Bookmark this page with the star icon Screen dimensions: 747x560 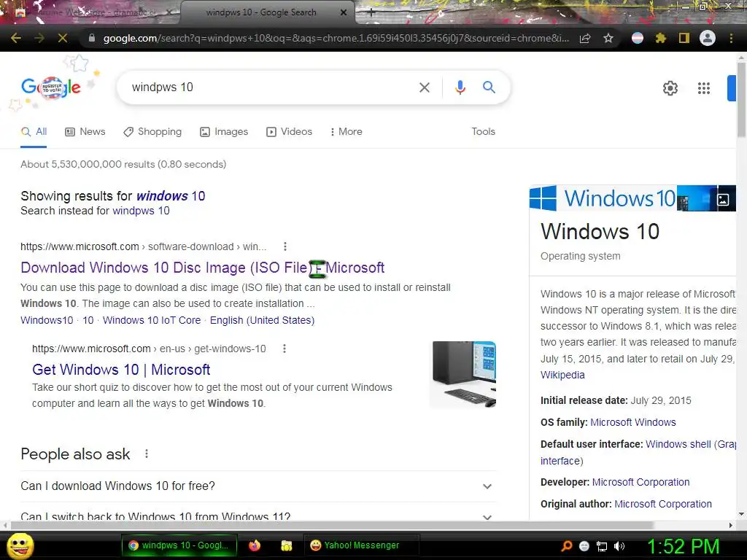tap(608, 38)
